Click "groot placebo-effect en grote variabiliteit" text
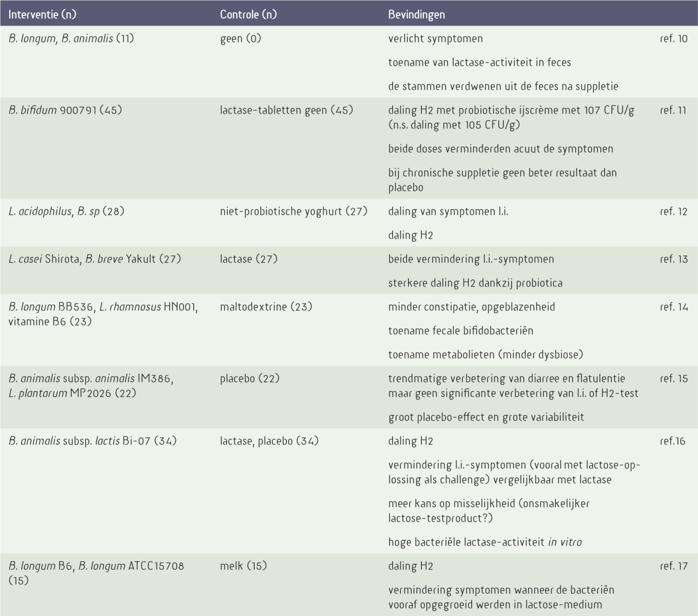Screen dimensions: 698x616 tap(486, 417)
